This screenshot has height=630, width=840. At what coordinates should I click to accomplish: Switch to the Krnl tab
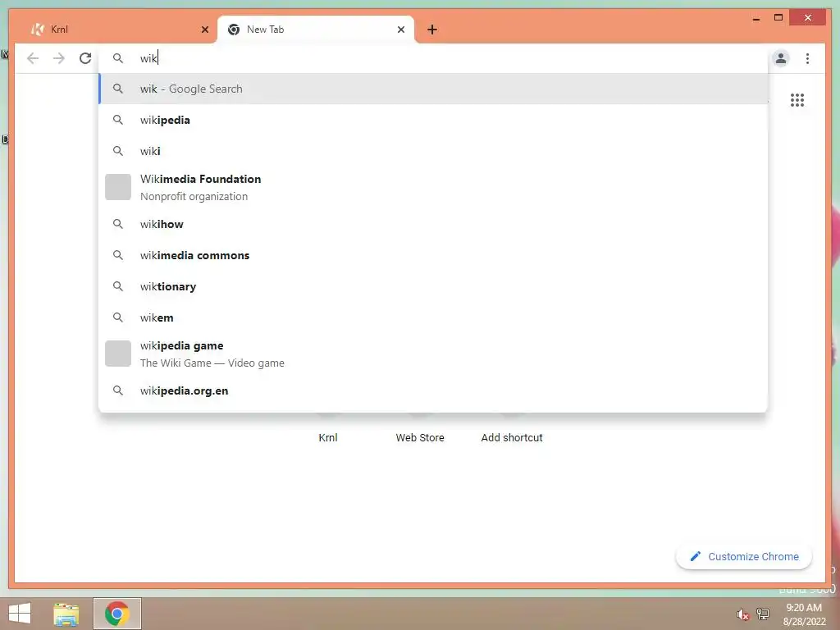120,30
